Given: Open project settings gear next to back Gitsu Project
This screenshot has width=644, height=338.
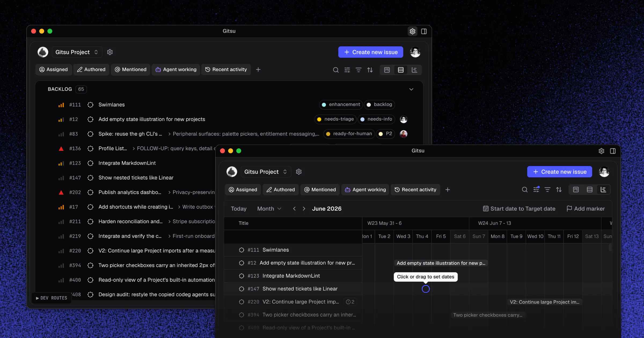Looking at the screenshot, I should (x=110, y=52).
